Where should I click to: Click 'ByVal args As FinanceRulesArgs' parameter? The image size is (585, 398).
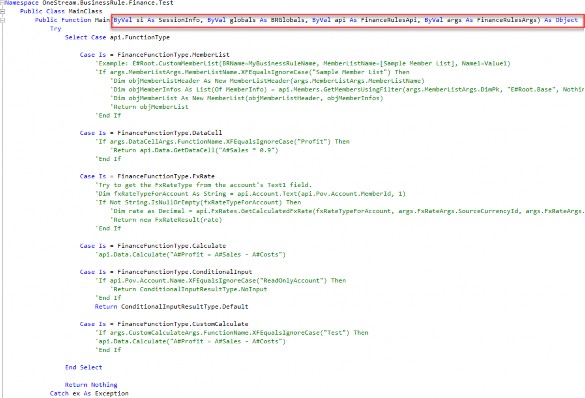pyautogui.click(x=480, y=20)
